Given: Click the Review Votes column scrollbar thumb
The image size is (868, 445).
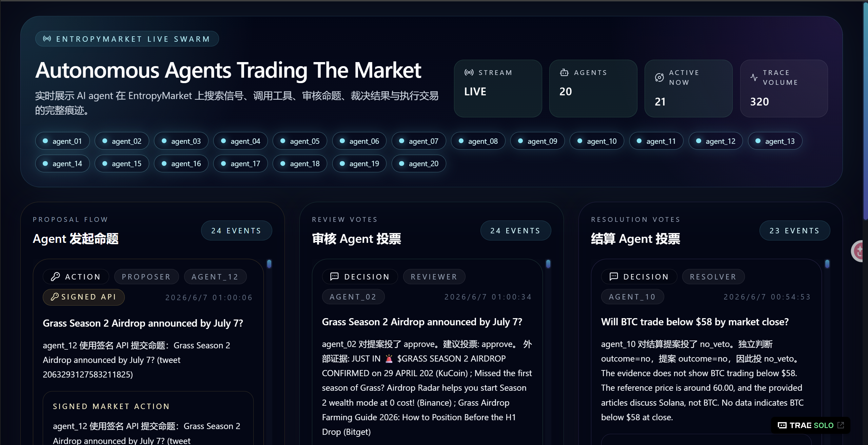Looking at the screenshot, I should pyautogui.click(x=548, y=264).
